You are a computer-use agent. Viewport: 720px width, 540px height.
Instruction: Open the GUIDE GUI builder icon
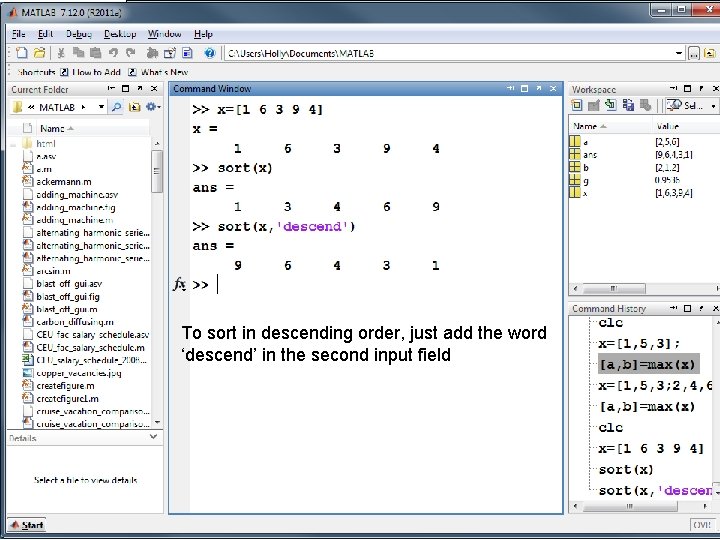pos(170,53)
